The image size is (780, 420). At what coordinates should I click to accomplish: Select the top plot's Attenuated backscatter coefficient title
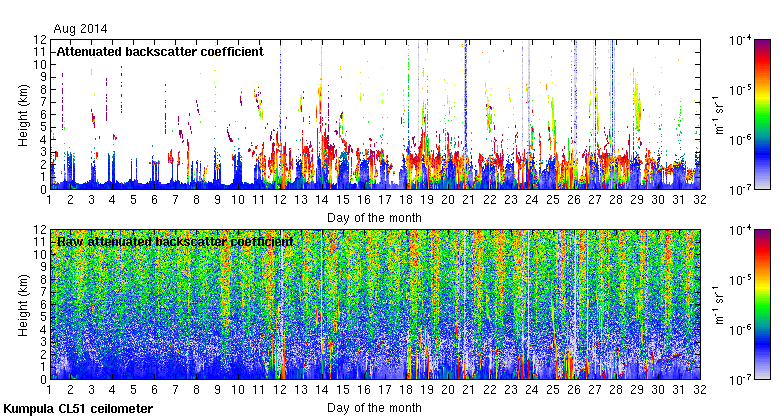click(160, 51)
